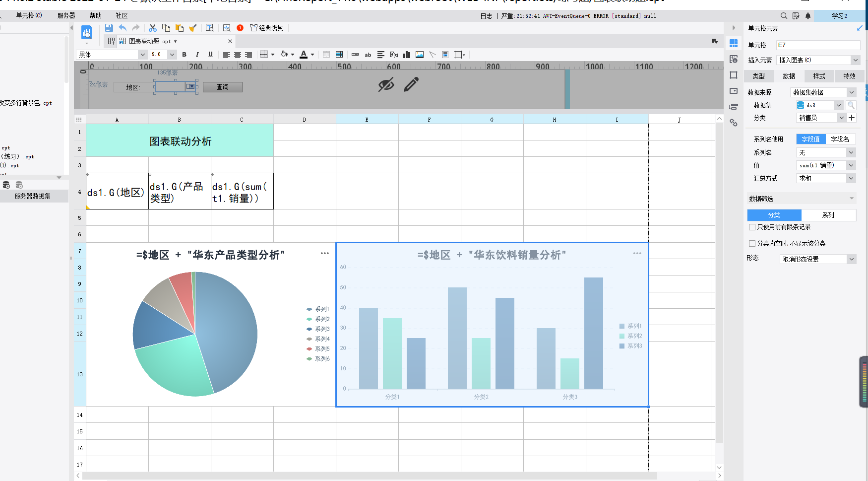The height and width of the screenshot is (481, 868).
Task: Collapse the 数据筛选 section
Action: click(x=852, y=199)
